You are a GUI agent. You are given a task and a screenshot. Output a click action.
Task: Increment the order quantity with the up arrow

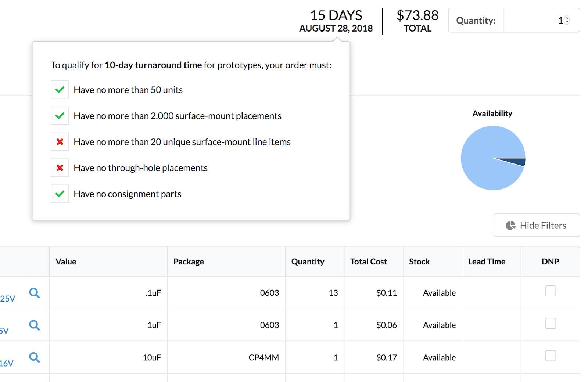[566, 18]
